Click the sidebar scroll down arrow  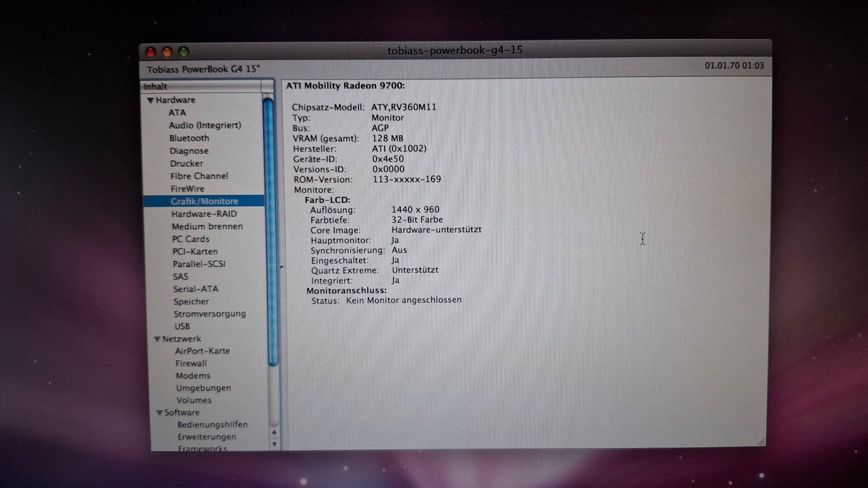coord(274,444)
